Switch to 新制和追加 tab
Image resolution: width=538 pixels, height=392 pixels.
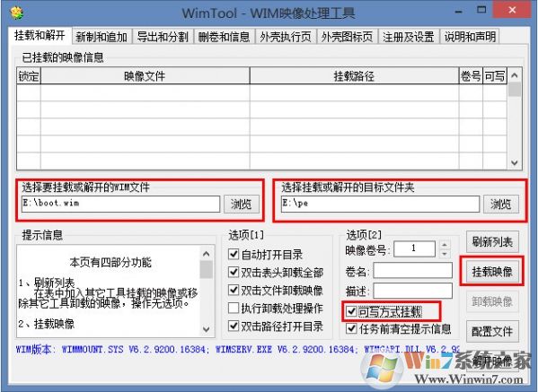pos(101,37)
